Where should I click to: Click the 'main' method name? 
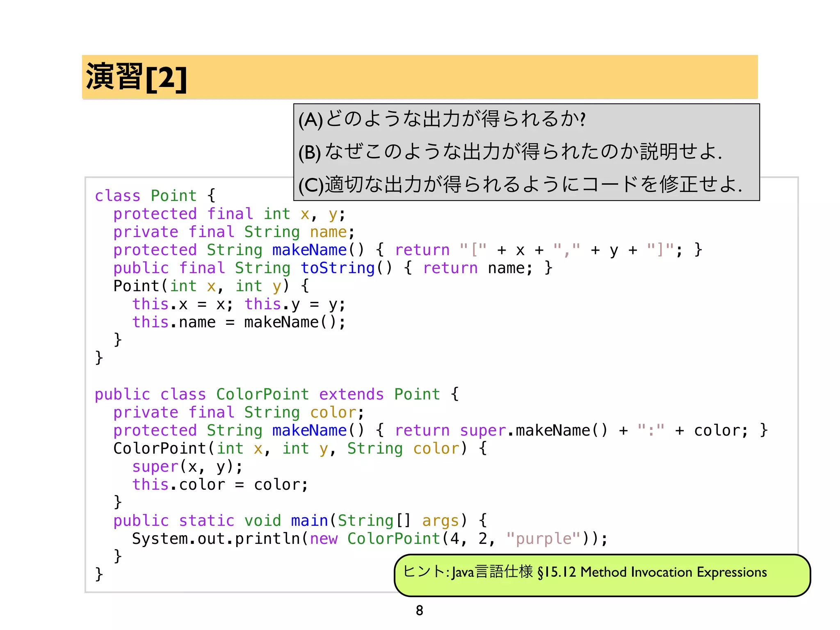pos(309,521)
